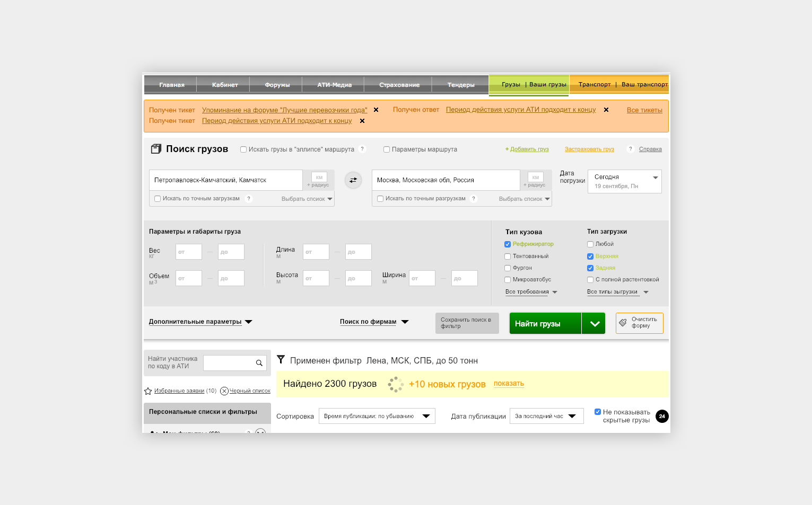This screenshot has height=505, width=812.
Task: Enable 'Искать по точным загрузкам'
Action: pyautogui.click(x=158, y=199)
